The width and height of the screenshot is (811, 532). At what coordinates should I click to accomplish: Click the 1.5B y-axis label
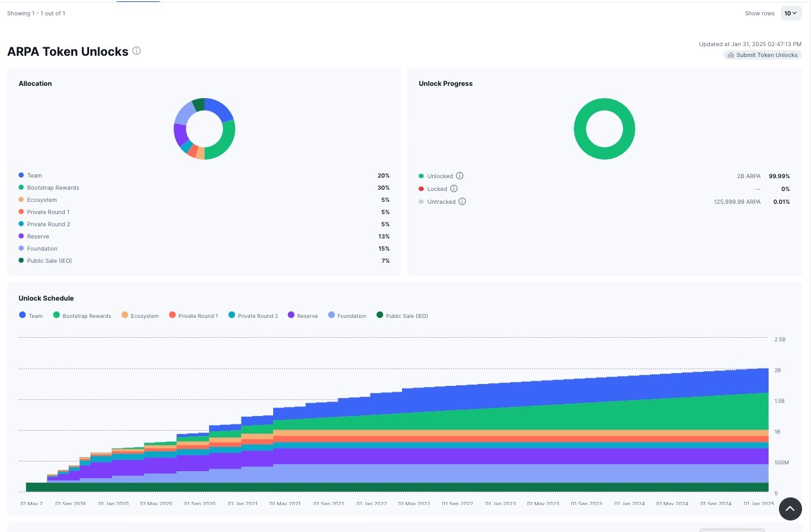(x=780, y=401)
